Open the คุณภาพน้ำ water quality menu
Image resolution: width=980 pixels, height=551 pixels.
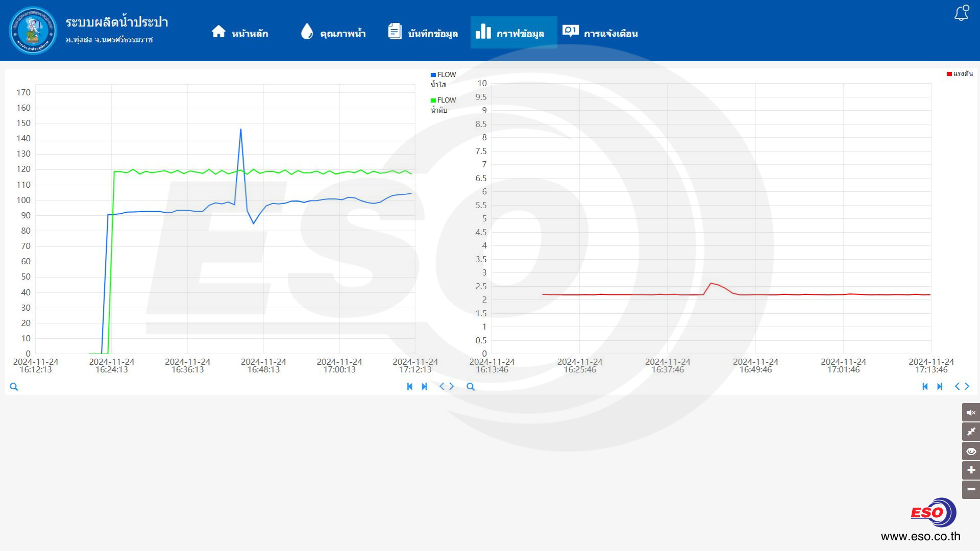point(333,33)
